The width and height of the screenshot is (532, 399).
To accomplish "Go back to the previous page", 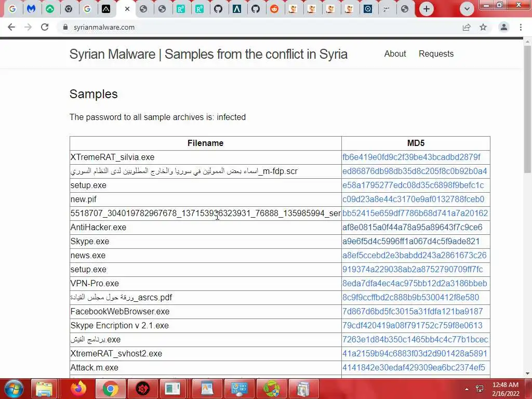I will pos(11,27).
